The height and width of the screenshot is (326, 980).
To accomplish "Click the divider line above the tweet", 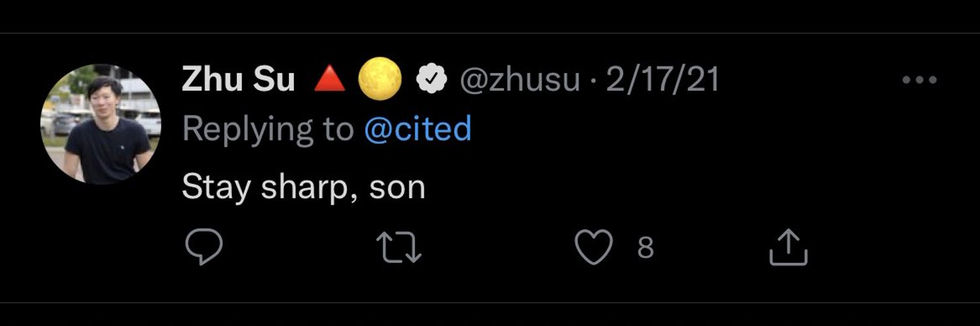I will click(x=490, y=33).
